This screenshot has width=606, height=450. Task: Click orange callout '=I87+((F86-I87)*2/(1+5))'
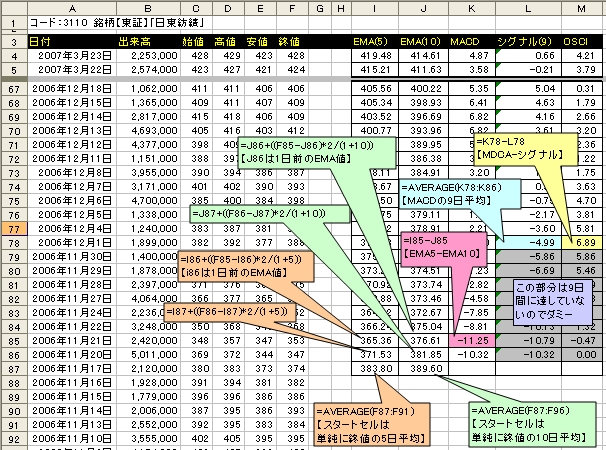[230, 312]
